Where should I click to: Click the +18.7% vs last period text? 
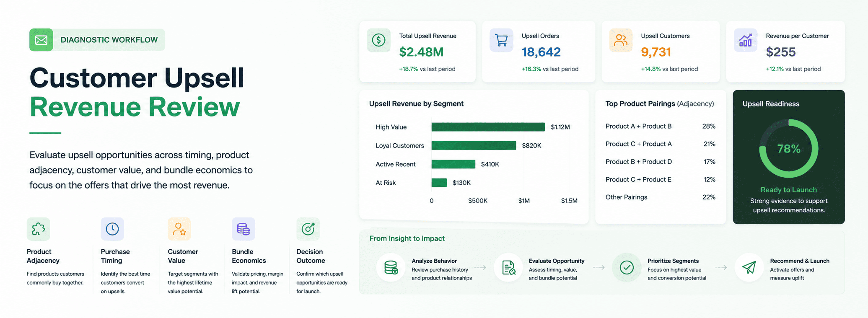click(427, 69)
